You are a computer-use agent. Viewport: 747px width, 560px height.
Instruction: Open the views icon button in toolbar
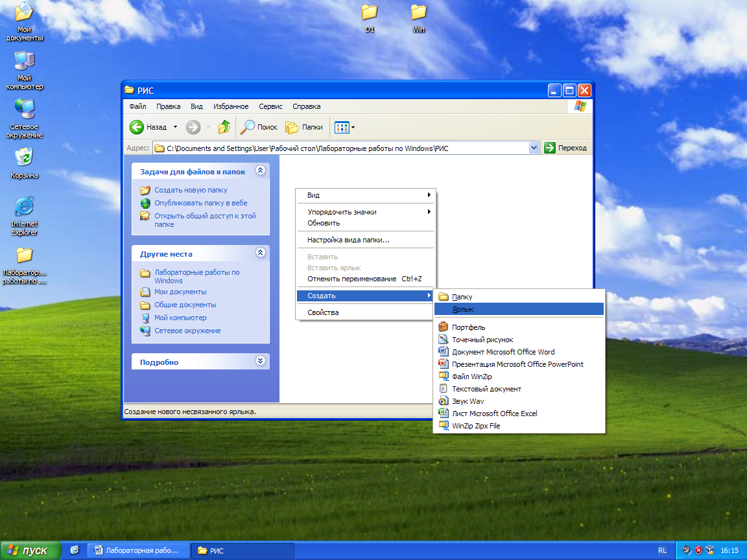[x=342, y=127]
